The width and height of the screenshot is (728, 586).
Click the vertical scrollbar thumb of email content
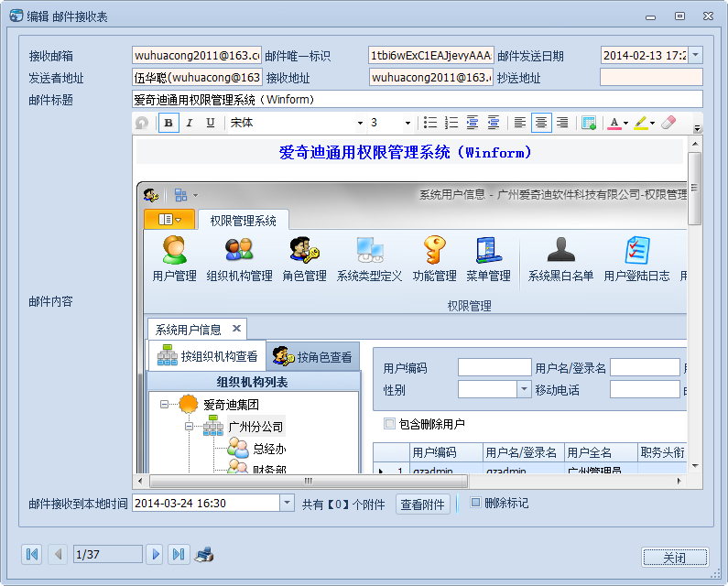[694, 188]
